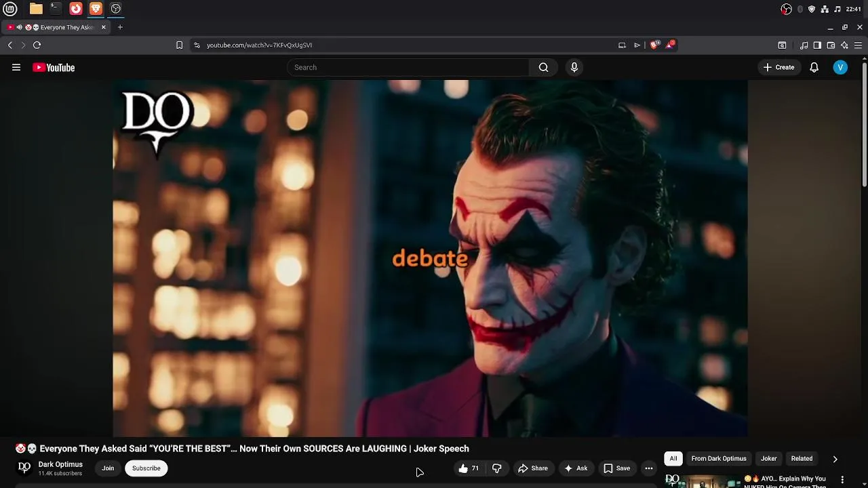Image resolution: width=868 pixels, height=488 pixels.
Task: Open the Brave Wallet
Action: pos(831,45)
